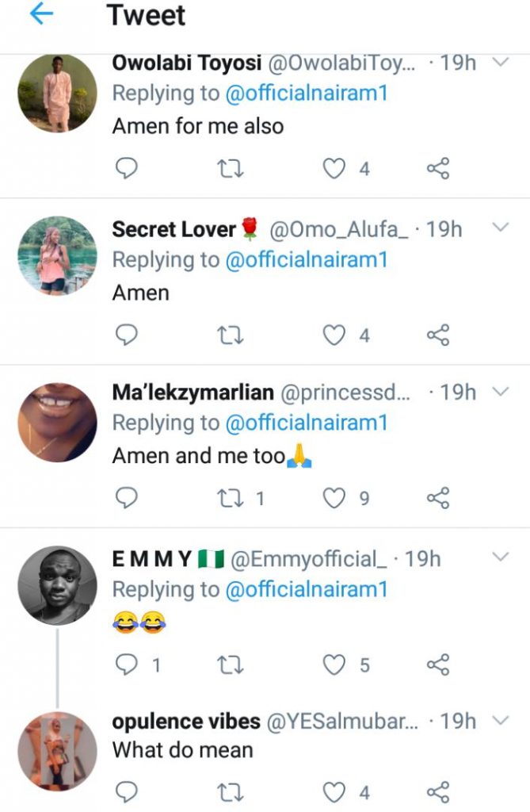The height and width of the screenshot is (812, 530).
Task: Share Owolabi Toyosi's tweet
Action: 438,168
